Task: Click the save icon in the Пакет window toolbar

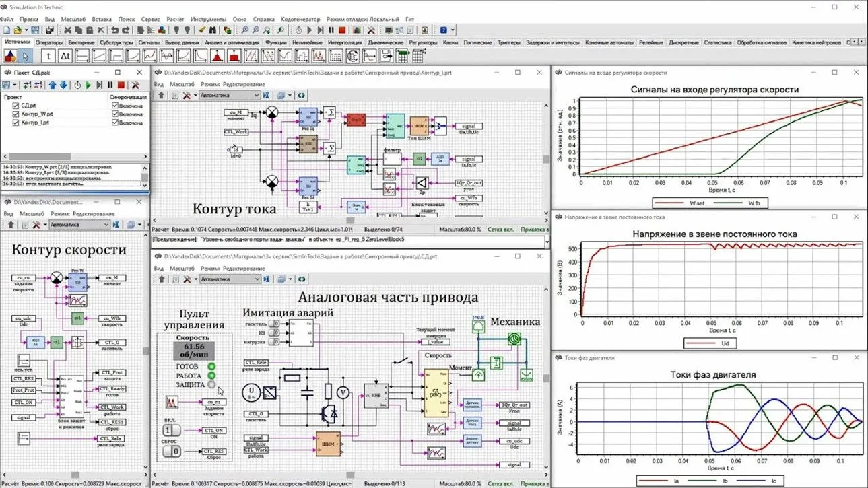Action: (x=6, y=85)
